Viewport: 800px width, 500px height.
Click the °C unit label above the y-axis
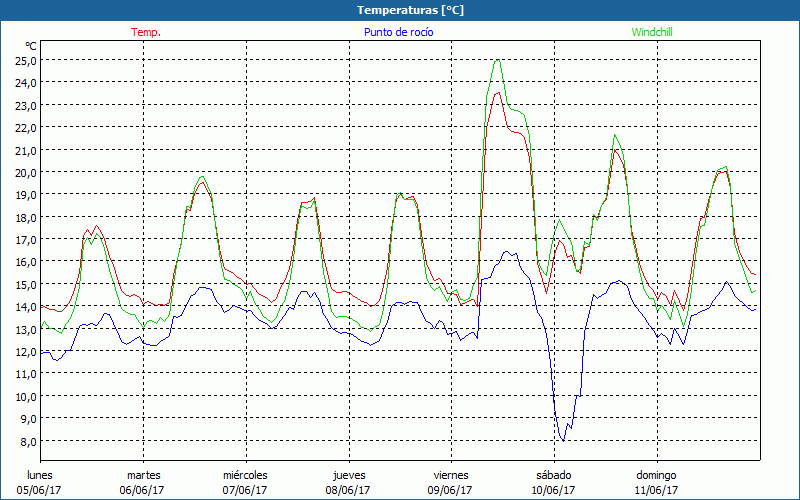click(x=31, y=45)
